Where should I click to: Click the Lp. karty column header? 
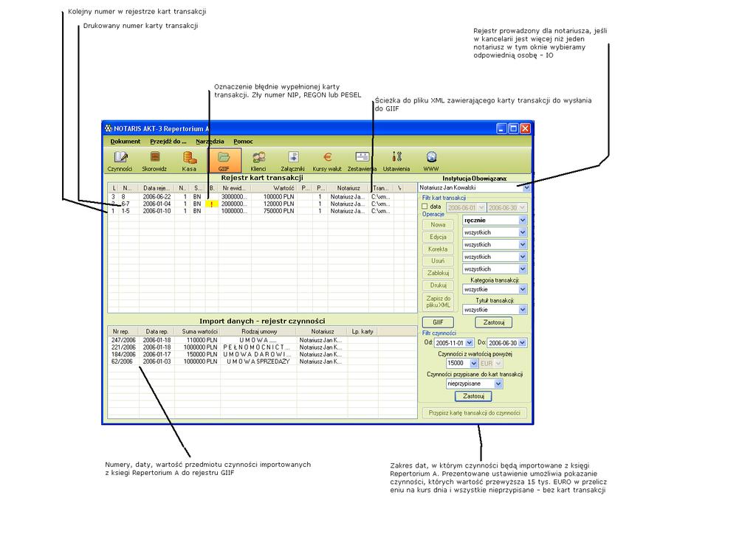pyautogui.click(x=362, y=331)
